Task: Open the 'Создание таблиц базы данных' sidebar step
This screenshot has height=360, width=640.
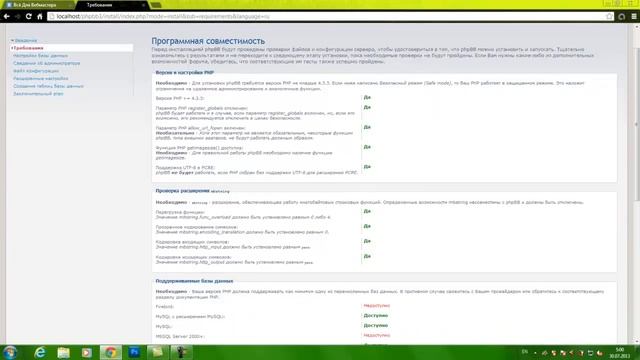Action: tap(48, 86)
